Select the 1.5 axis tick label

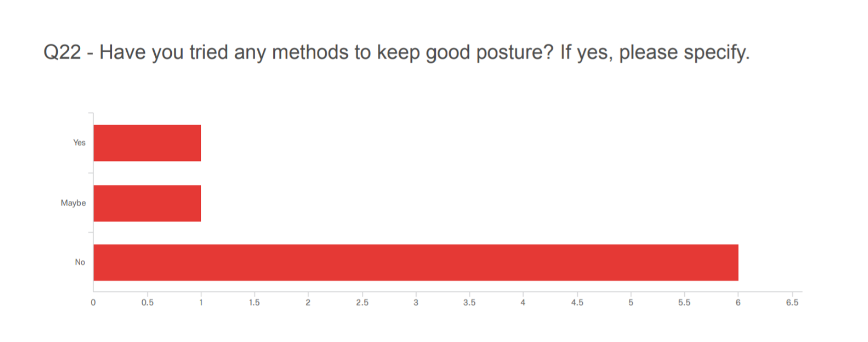click(254, 303)
